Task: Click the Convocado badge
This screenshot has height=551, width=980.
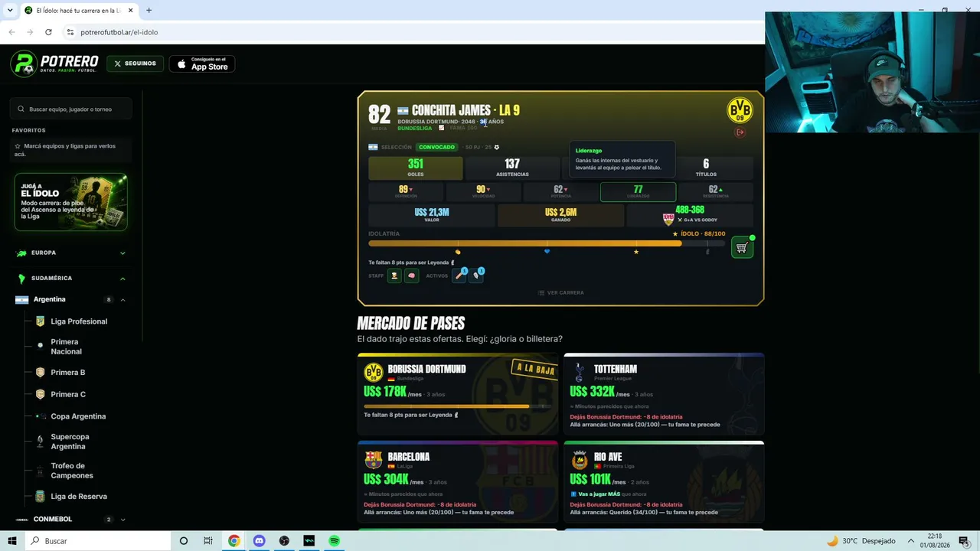Action: point(436,147)
